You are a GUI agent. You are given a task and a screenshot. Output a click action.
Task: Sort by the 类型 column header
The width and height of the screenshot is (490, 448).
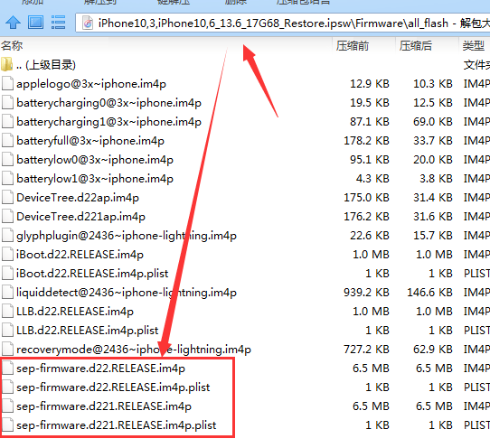(x=475, y=46)
